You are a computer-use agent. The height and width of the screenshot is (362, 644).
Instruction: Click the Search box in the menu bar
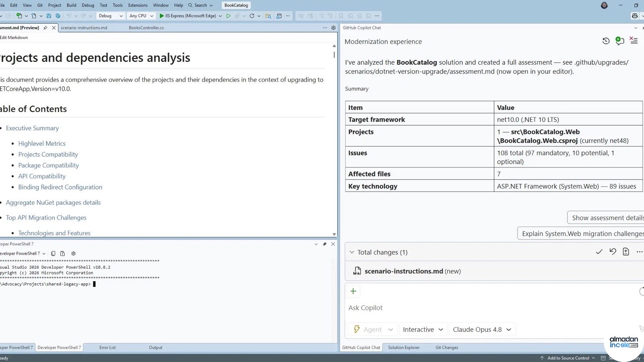[200, 5]
